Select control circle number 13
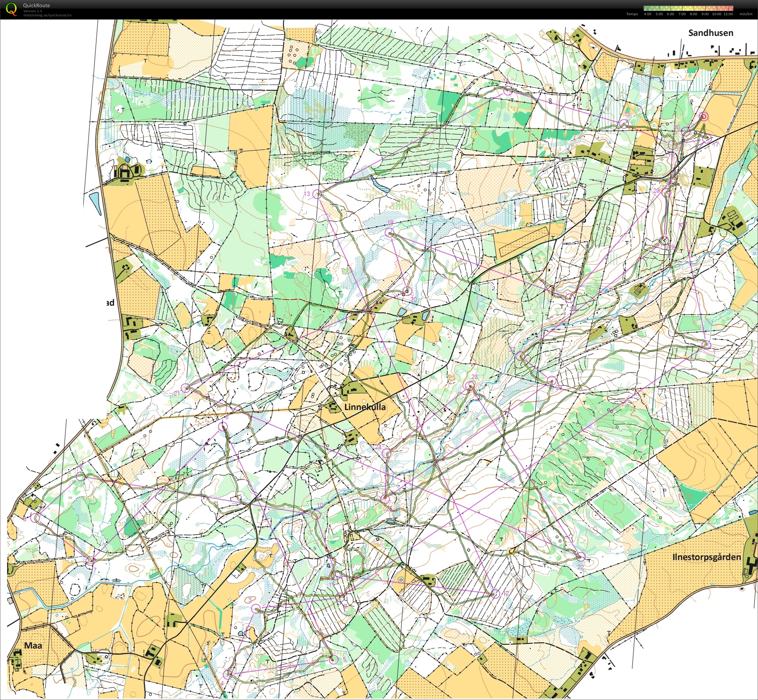The width and height of the screenshot is (758, 700). [317, 195]
